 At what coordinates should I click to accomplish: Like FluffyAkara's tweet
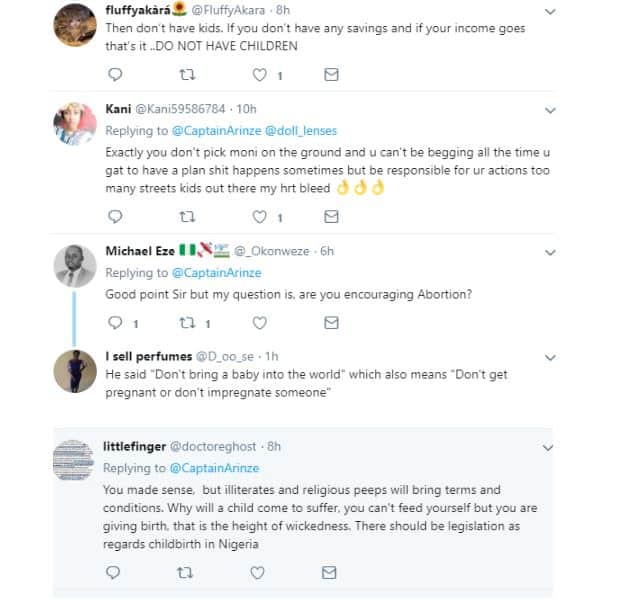(x=260, y=75)
